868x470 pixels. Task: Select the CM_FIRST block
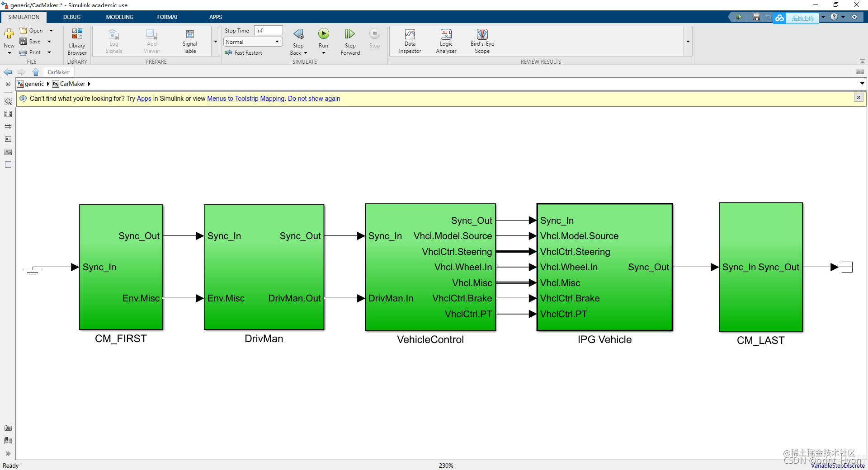pyautogui.click(x=121, y=267)
